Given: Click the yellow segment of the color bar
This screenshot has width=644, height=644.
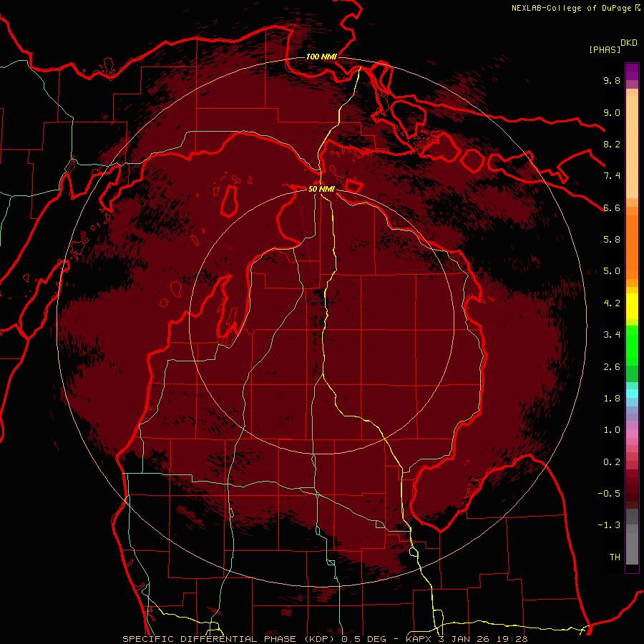Looking at the screenshot, I should point(632,306).
